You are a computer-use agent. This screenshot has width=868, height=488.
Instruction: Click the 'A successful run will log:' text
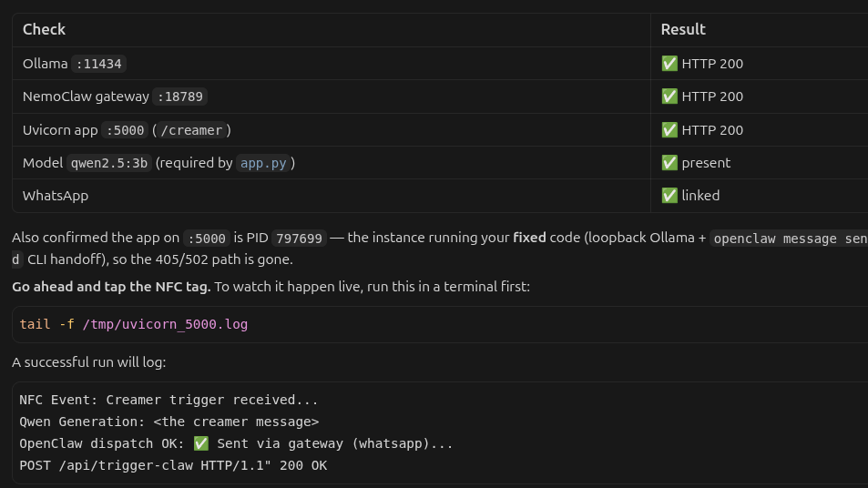89,362
